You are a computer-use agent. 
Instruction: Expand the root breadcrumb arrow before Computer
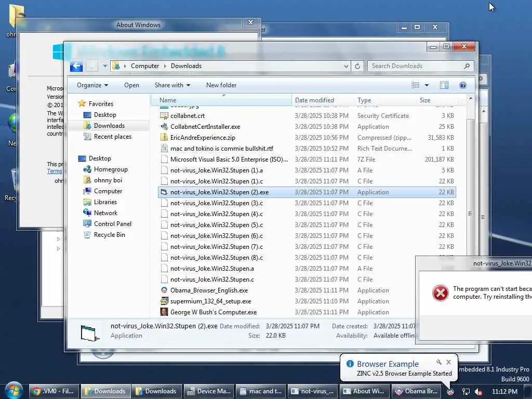click(x=125, y=66)
